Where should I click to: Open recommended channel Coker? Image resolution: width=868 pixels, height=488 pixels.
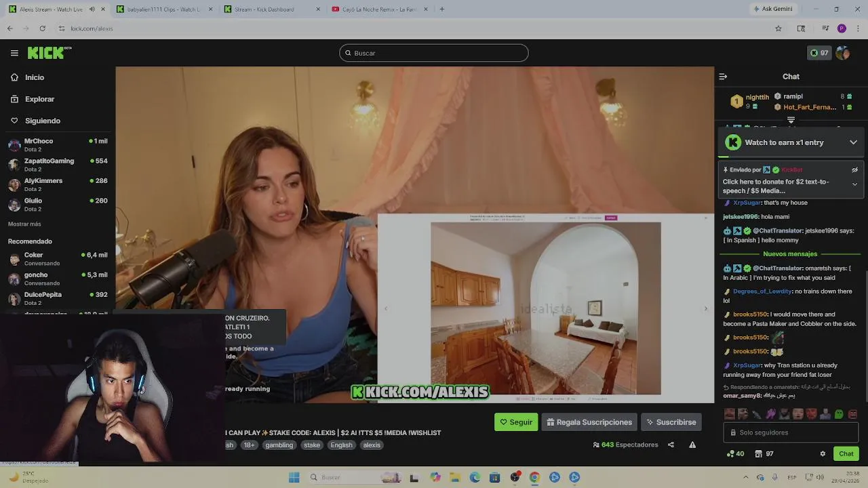tap(57, 259)
